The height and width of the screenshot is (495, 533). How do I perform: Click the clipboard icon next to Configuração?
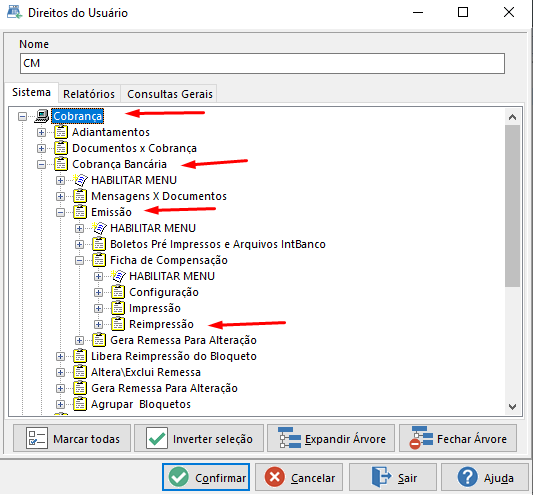tap(118, 292)
